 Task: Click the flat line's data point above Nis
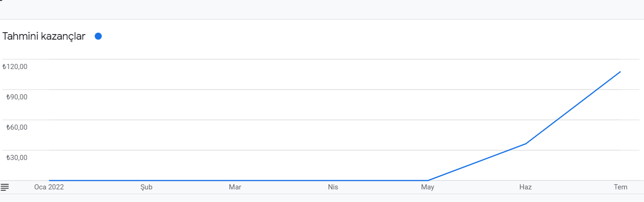pos(333,180)
